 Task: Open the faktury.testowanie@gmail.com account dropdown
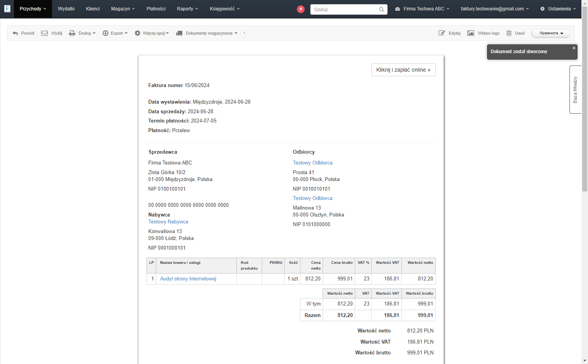(x=495, y=9)
